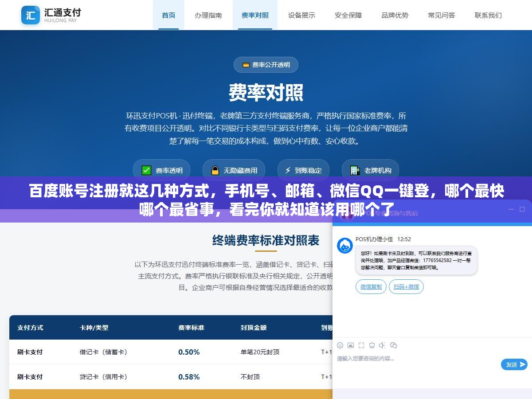Click 刷卡支付 in the 借记卡 row
532x399 pixels.
tap(30, 352)
